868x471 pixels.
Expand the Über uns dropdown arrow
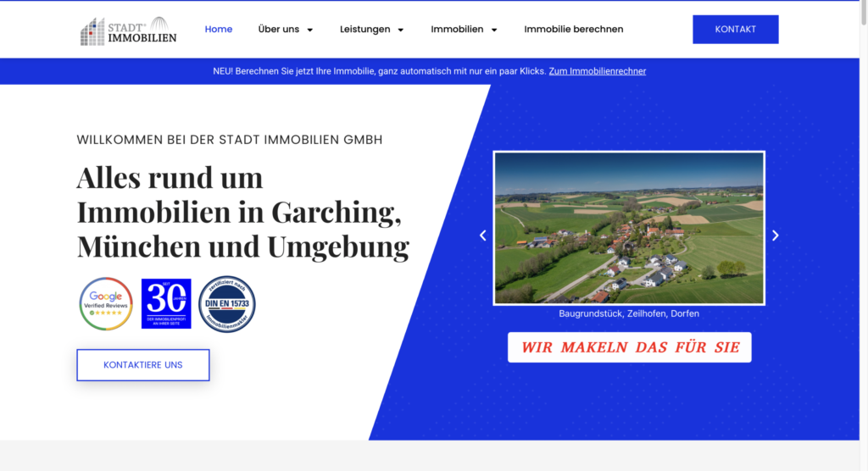click(310, 30)
